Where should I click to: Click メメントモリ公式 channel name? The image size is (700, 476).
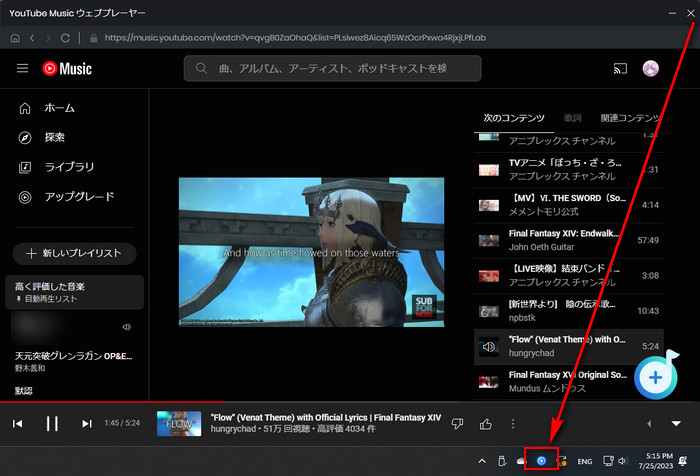pos(543,212)
